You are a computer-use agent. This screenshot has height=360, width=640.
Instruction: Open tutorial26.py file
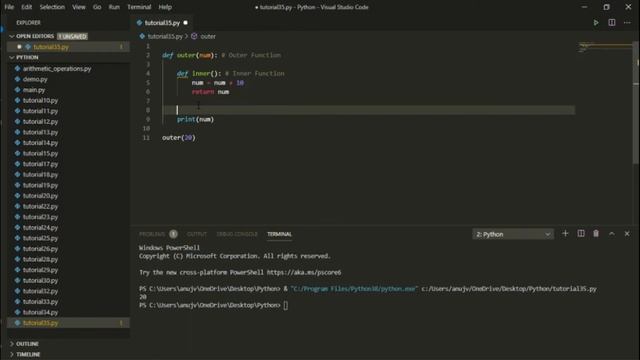tap(40, 249)
